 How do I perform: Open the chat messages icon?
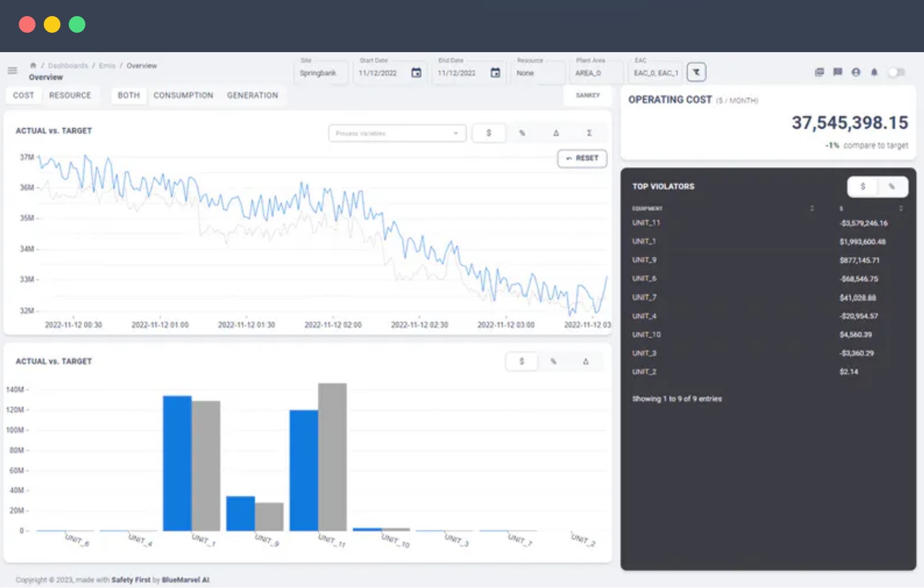click(838, 72)
